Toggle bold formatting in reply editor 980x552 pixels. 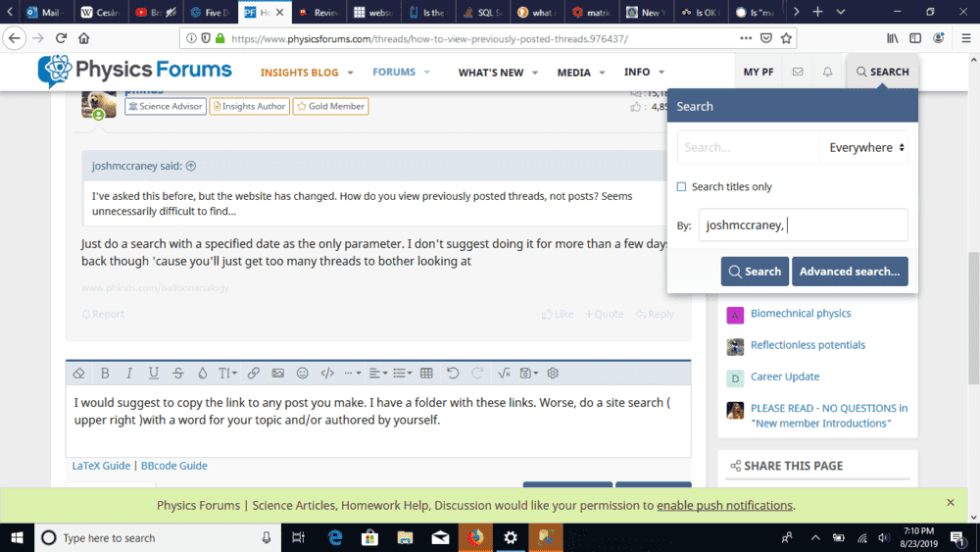click(105, 374)
